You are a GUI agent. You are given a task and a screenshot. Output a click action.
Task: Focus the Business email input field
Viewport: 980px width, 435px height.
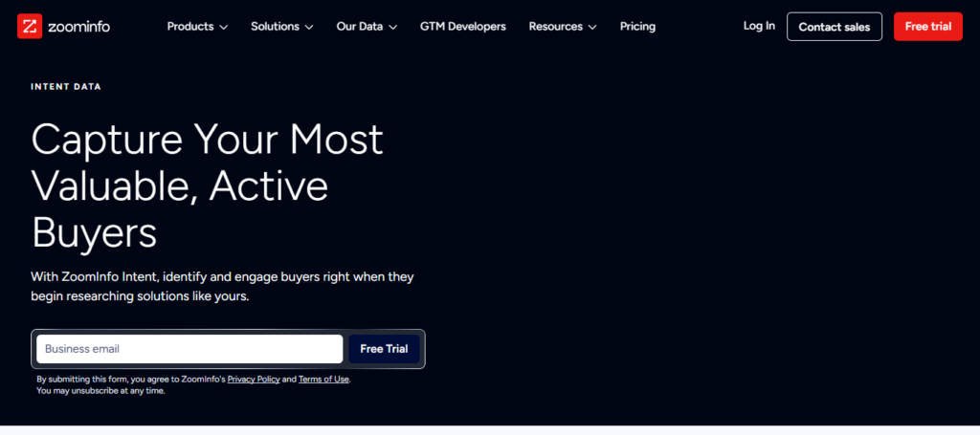(189, 349)
